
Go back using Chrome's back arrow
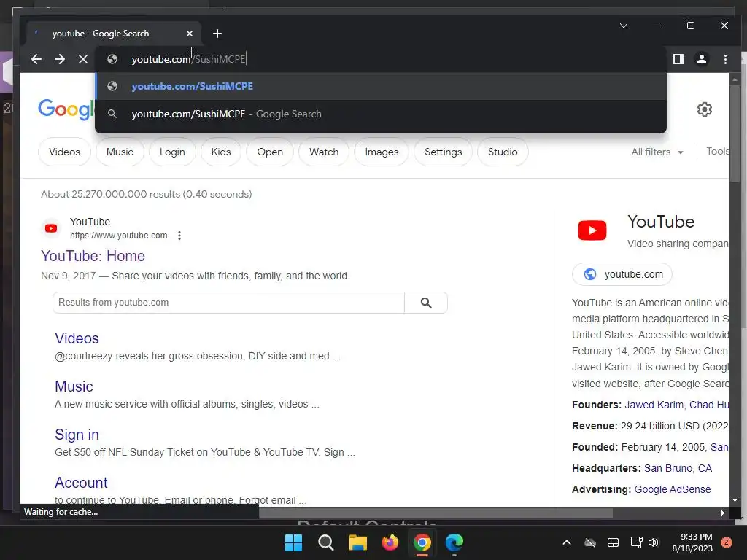tap(36, 59)
